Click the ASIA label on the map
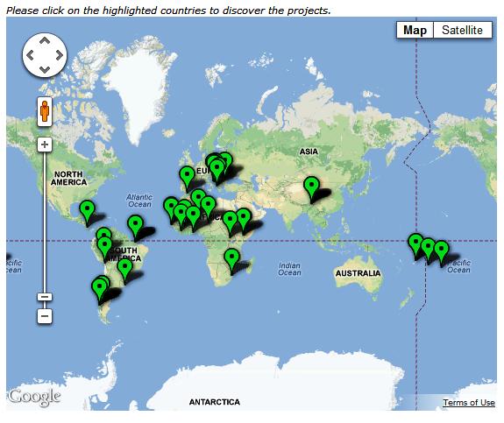Screen dimensions: 504x423 (309, 152)
